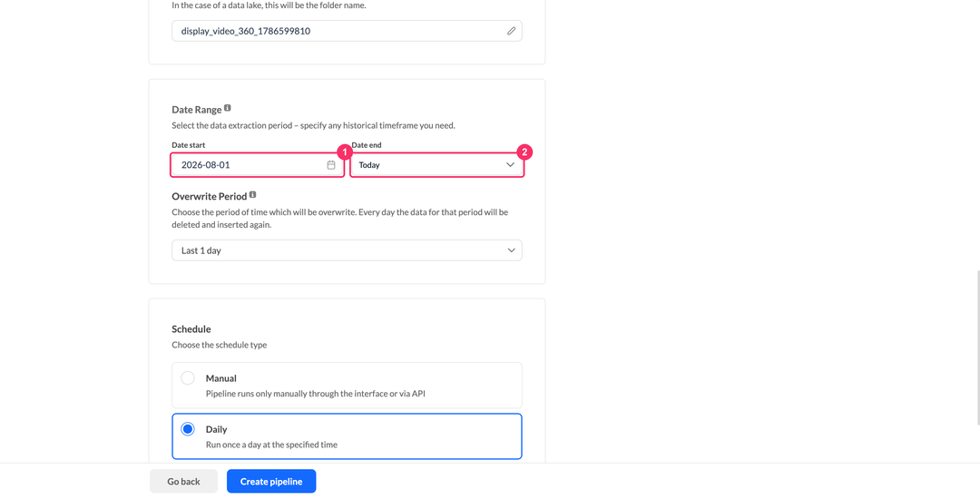Click the chevron in Last 1 day selector

[511, 250]
